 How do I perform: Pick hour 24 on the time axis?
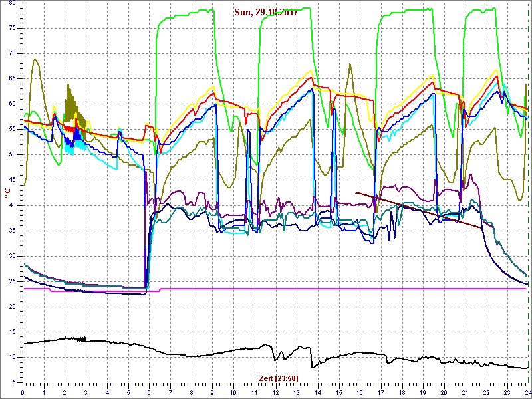click(527, 393)
